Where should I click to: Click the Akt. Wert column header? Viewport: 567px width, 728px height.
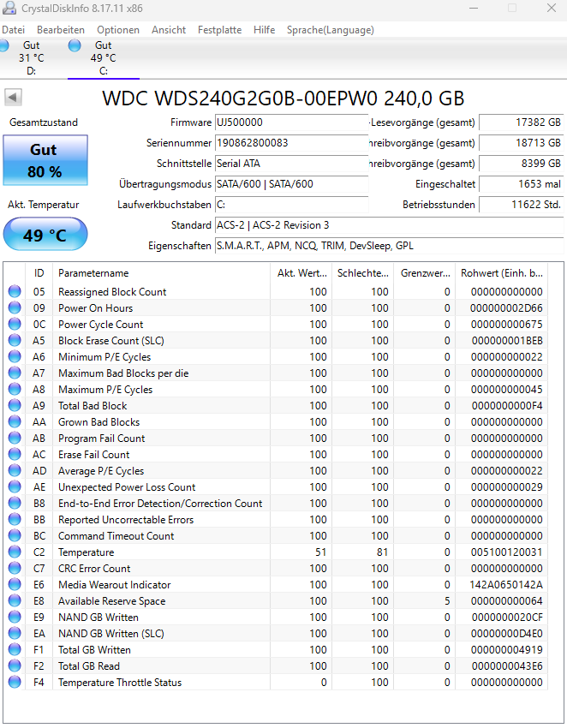[x=301, y=273]
